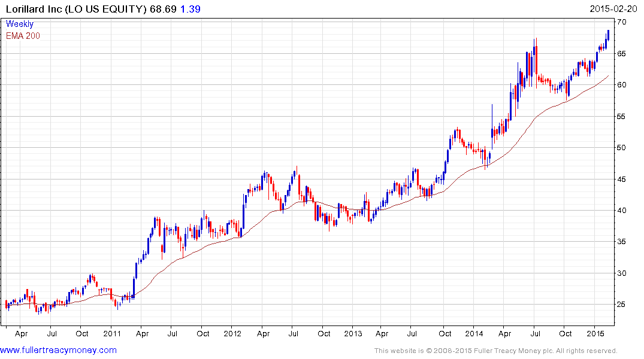
Task: Pick the 45 price label on the y-axis
Action: pos(622,179)
